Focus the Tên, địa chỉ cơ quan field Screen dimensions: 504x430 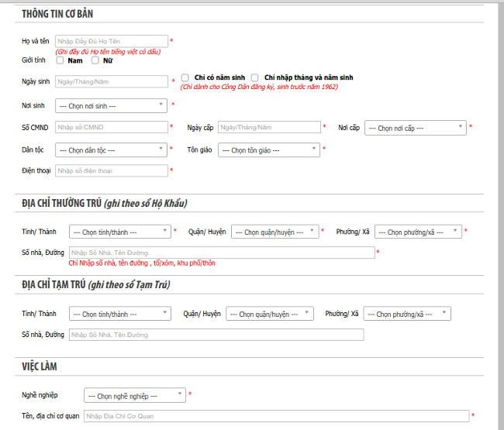click(x=277, y=416)
